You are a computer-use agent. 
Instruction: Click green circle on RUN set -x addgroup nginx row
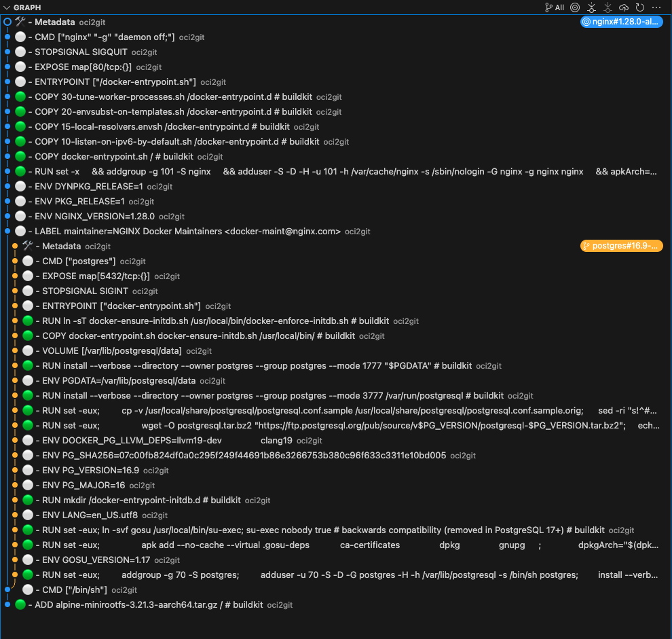20,172
